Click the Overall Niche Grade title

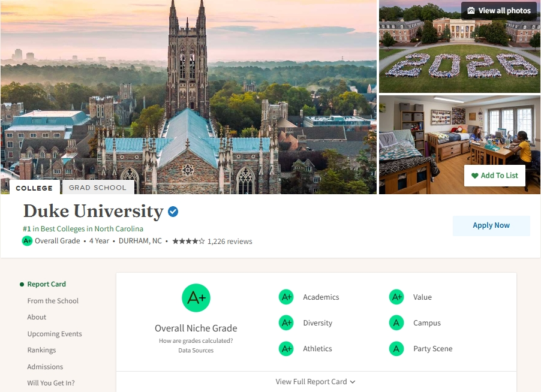(x=196, y=328)
